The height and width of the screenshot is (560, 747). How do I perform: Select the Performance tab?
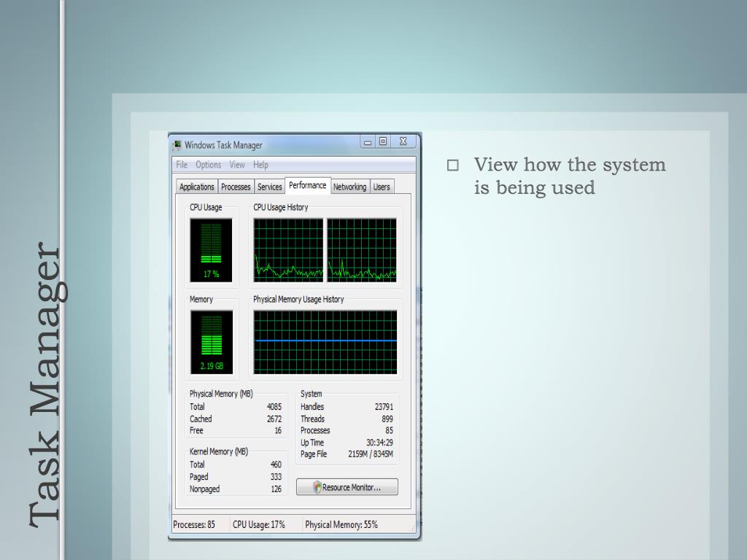coord(307,185)
